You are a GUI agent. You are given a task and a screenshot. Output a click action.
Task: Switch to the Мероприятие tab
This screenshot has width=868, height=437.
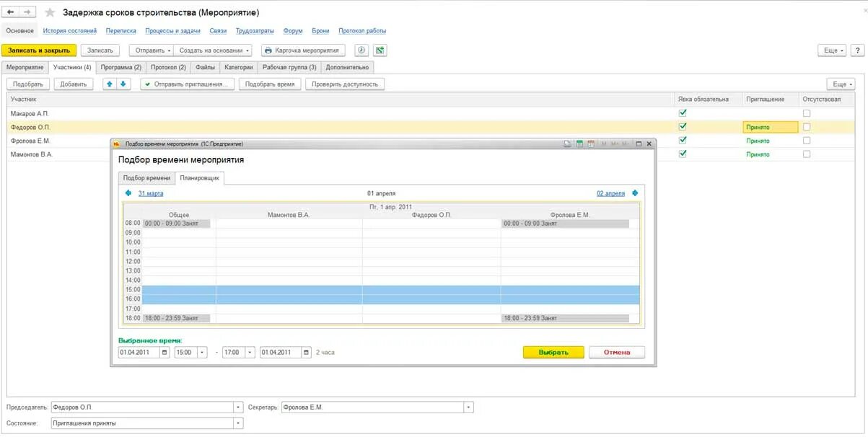(25, 67)
